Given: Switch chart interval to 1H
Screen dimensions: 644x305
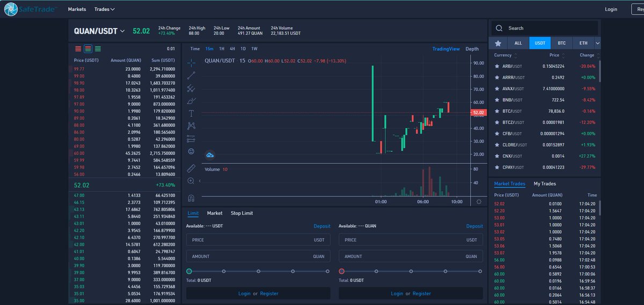Looking at the screenshot, I should 222,49.
